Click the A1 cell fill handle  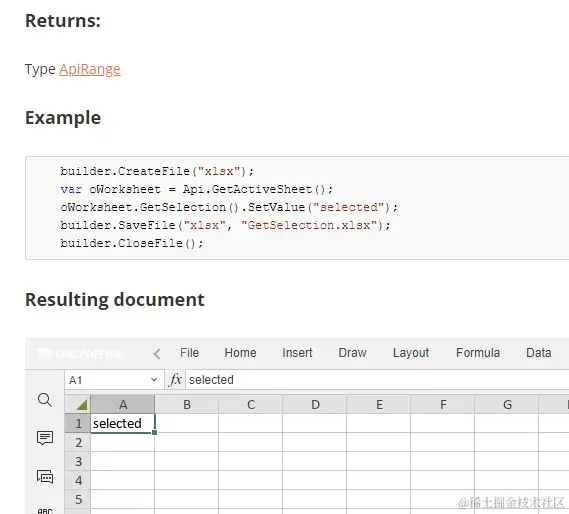(155, 432)
